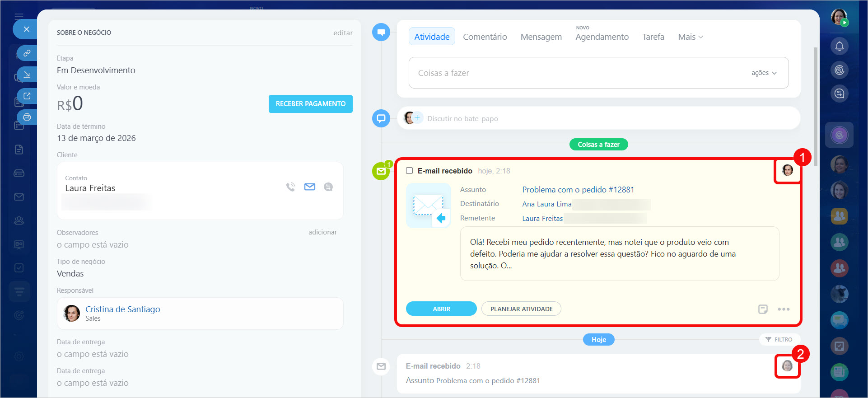The width and height of the screenshot is (868, 398).
Task: Click the RECEBER PAGAMENTO button
Action: point(310,104)
